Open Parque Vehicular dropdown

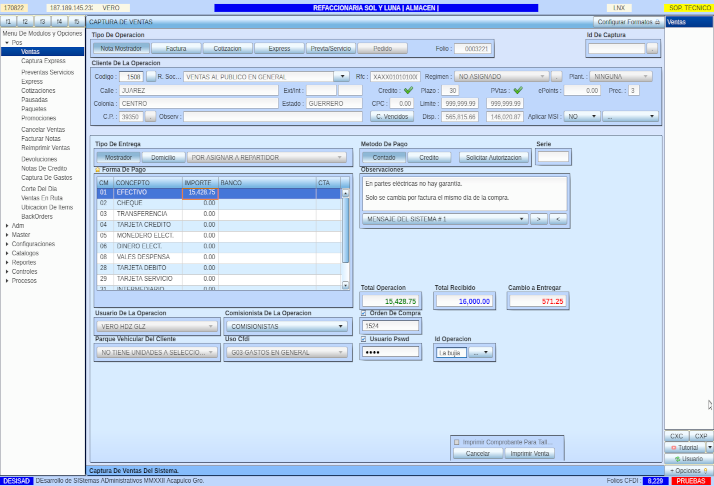(157, 353)
